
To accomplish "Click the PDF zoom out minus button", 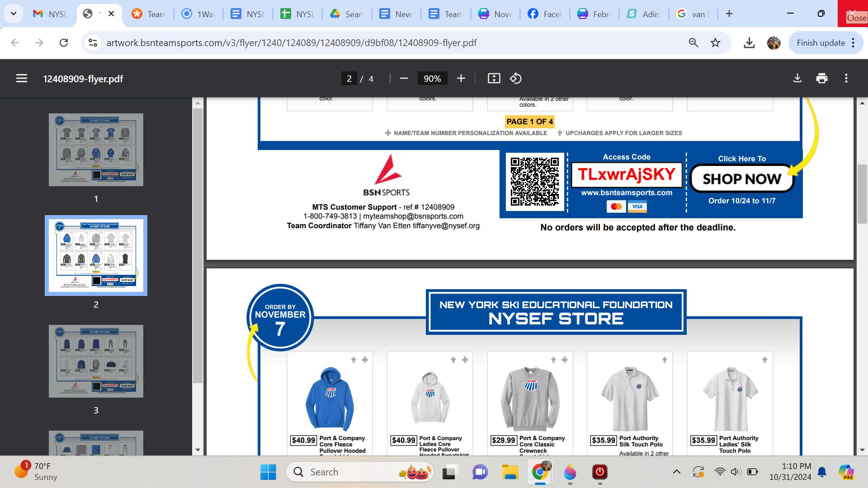I will [x=404, y=79].
